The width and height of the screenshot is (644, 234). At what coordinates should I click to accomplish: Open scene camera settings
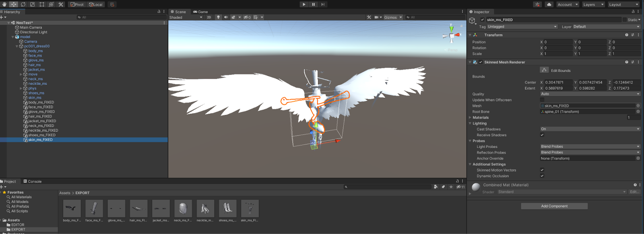click(378, 17)
